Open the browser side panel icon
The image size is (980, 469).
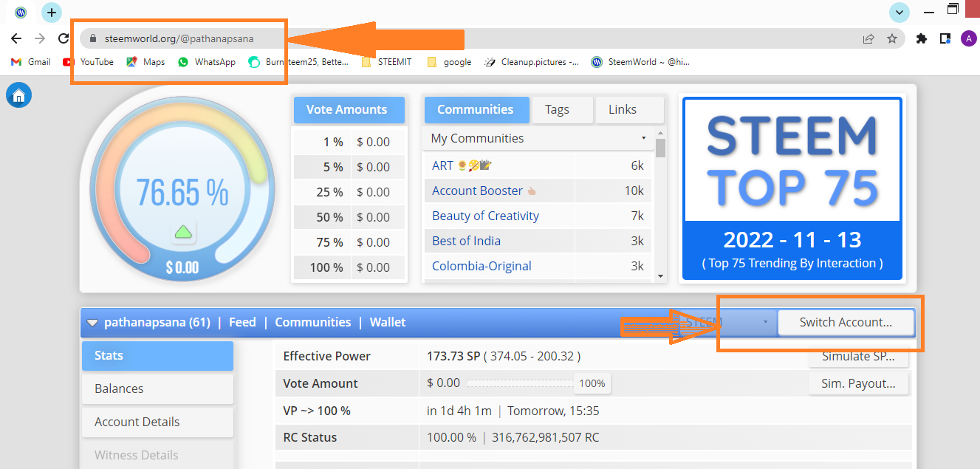(945, 38)
